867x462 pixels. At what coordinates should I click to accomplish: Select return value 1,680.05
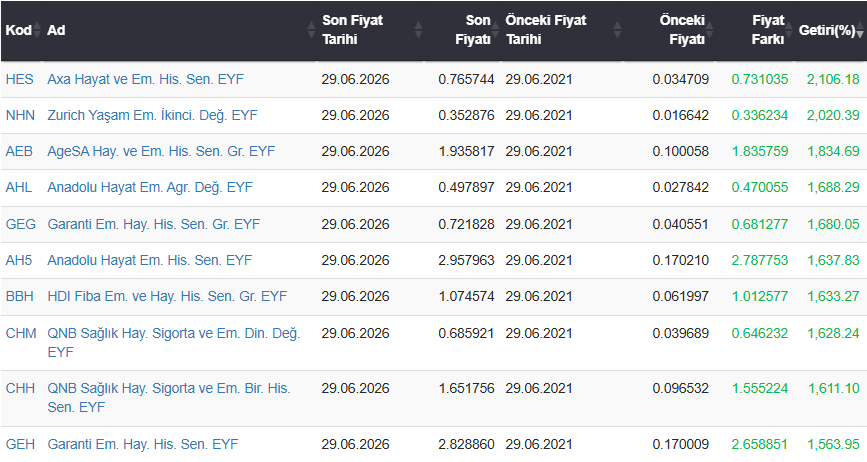833,224
